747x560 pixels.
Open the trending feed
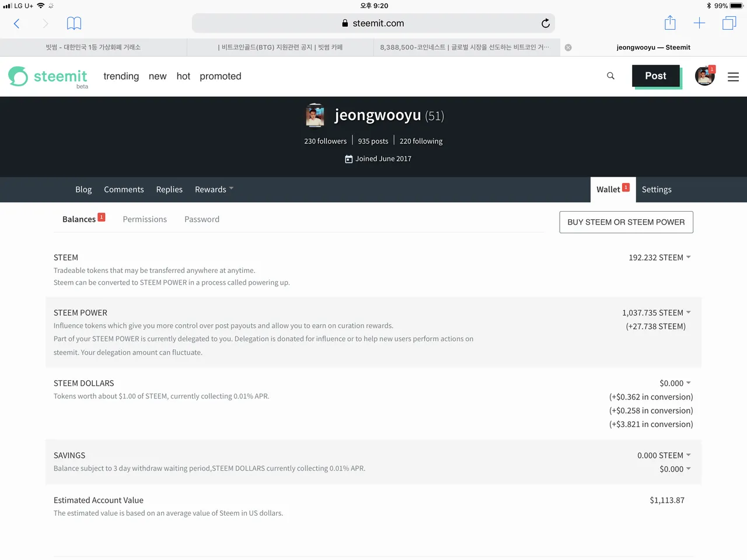click(121, 76)
